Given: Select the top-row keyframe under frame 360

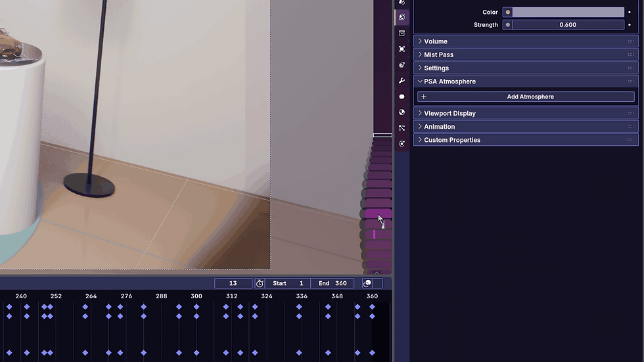Looking at the screenshot, I should pos(372,307).
